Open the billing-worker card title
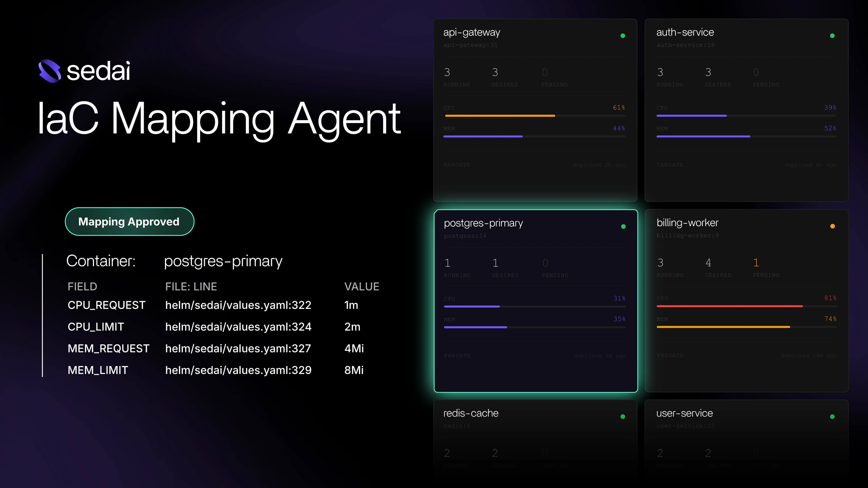This screenshot has height=488, width=868. click(687, 223)
